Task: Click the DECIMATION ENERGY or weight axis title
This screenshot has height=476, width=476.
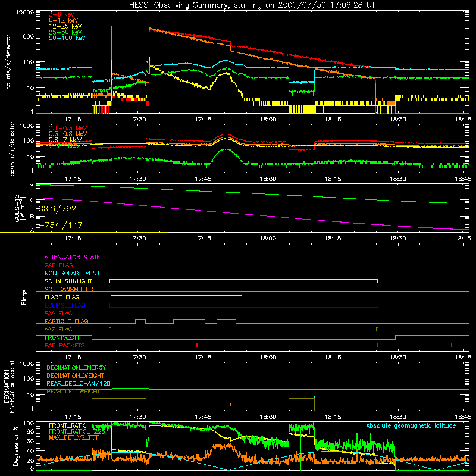Action: (x=9, y=386)
